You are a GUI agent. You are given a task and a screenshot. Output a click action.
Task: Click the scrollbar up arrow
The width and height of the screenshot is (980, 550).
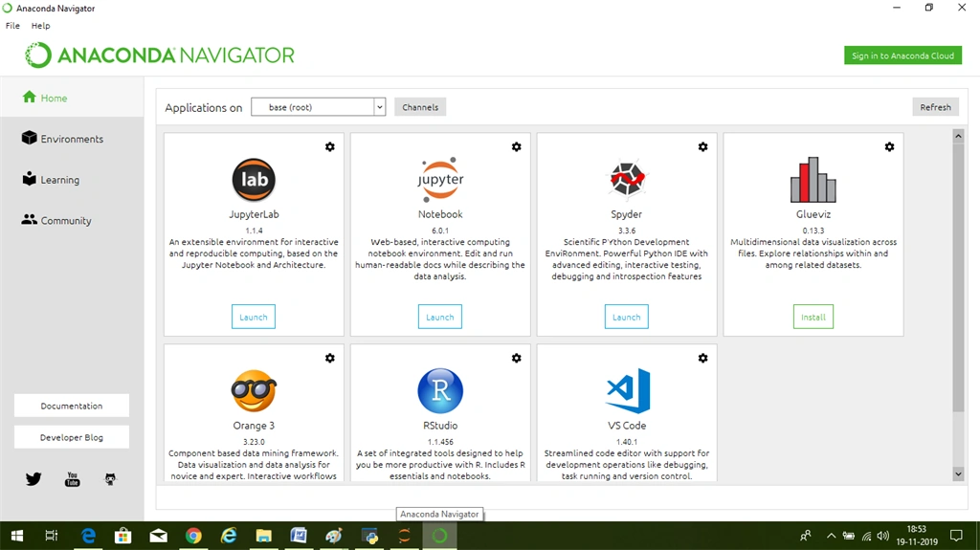click(x=958, y=136)
